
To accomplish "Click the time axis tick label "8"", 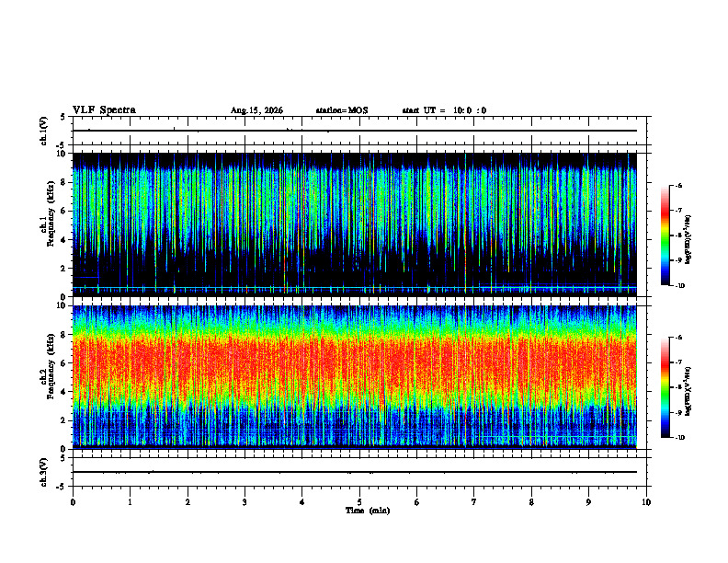I will coord(531,502).
